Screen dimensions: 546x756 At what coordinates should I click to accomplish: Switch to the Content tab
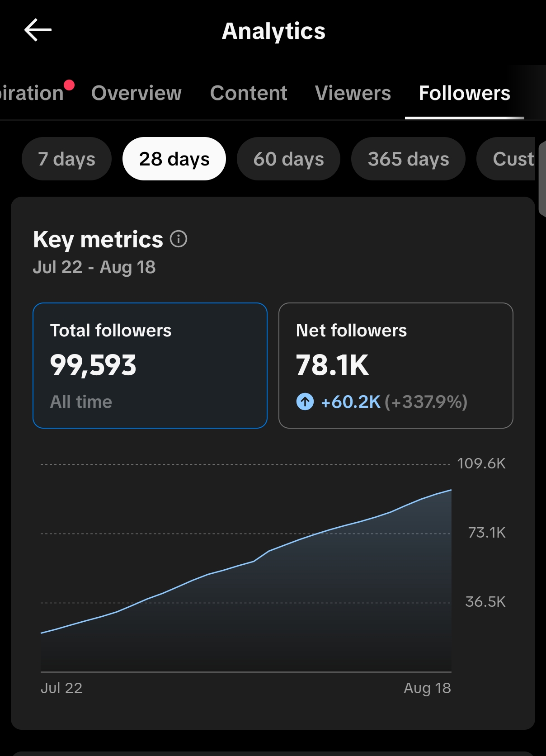tap(249, 93)
